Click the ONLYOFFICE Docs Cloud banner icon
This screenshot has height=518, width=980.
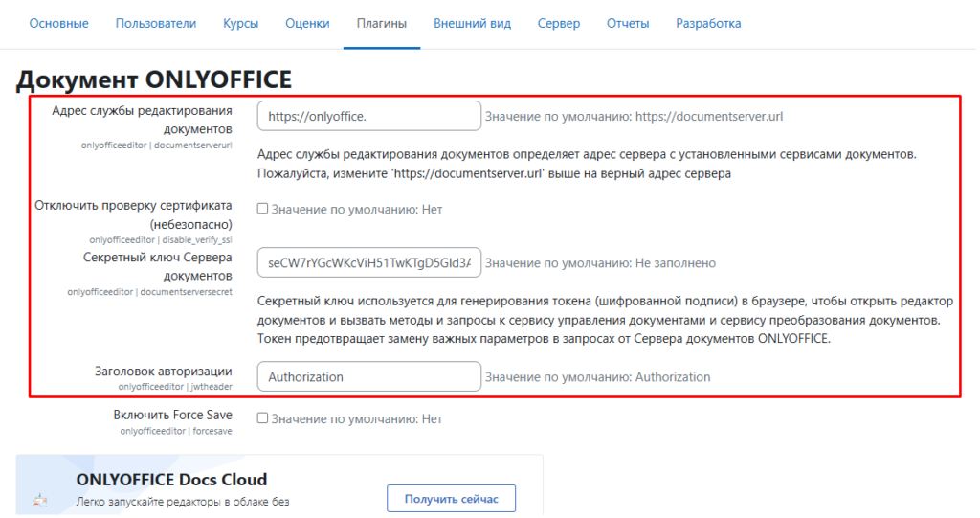41,500
